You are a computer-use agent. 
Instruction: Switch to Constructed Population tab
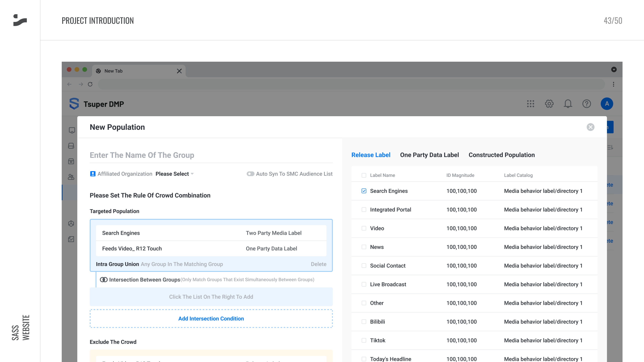[x=501, y=155]
